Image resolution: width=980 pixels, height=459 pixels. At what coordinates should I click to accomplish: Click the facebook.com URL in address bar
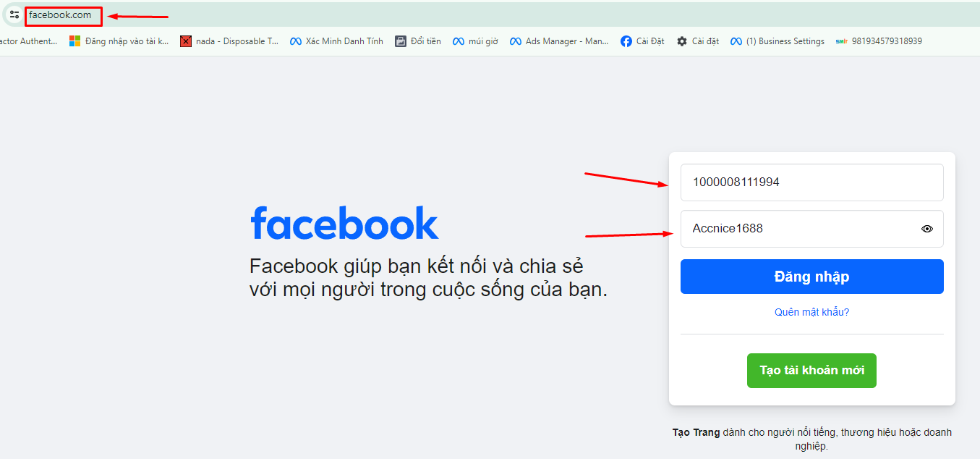pyautogui.click(x=61, y=15)
